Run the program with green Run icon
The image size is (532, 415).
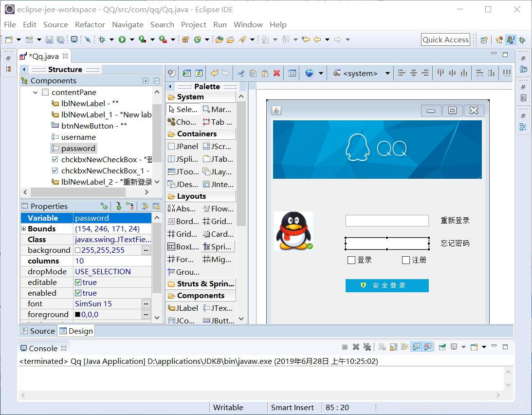click(x=122, y=40)
